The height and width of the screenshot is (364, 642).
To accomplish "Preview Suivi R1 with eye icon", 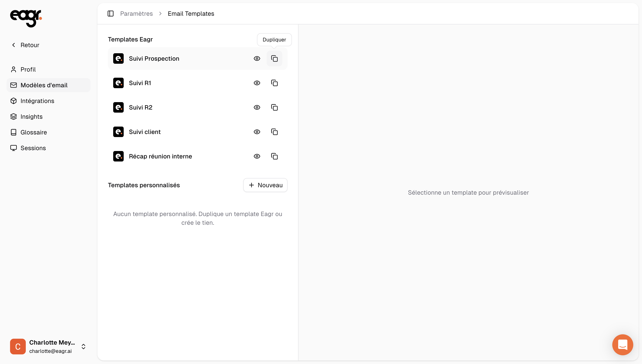I will pyautogui.click(x=257, y=83).
